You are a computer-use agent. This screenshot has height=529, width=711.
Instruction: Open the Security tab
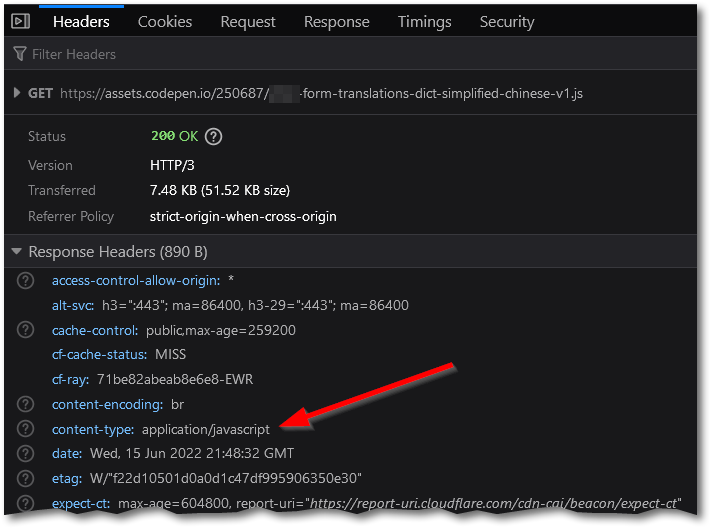coord(507,22)
